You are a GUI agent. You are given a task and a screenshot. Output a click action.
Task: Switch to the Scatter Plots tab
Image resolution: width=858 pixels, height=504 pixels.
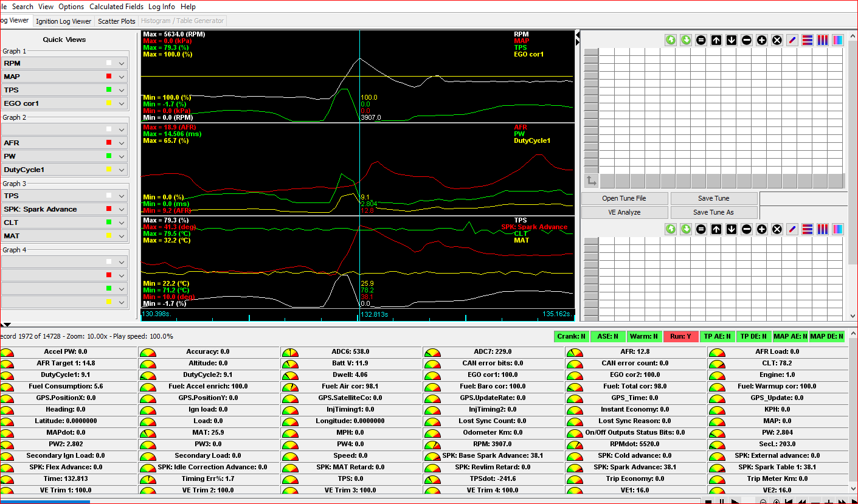(117, 21)
